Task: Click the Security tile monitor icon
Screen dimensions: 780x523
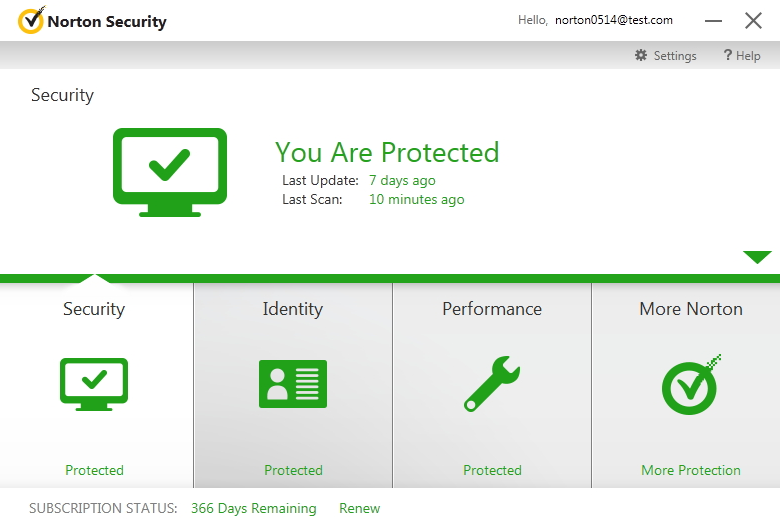Action: [94, 384]
